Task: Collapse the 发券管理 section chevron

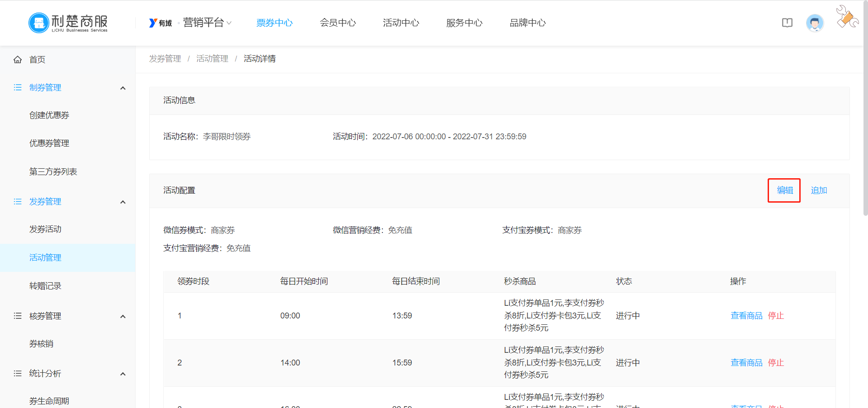Action: 123,202
